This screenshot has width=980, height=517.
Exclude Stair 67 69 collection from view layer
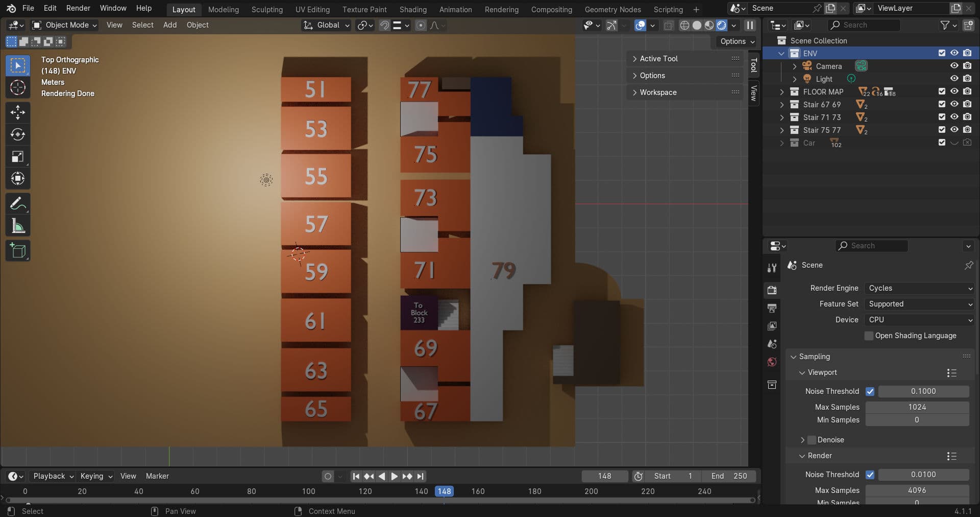[942, 104]
